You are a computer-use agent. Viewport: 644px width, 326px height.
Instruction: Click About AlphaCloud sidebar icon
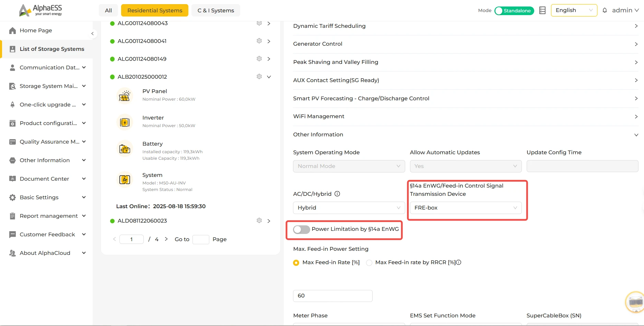click(12, 253)
